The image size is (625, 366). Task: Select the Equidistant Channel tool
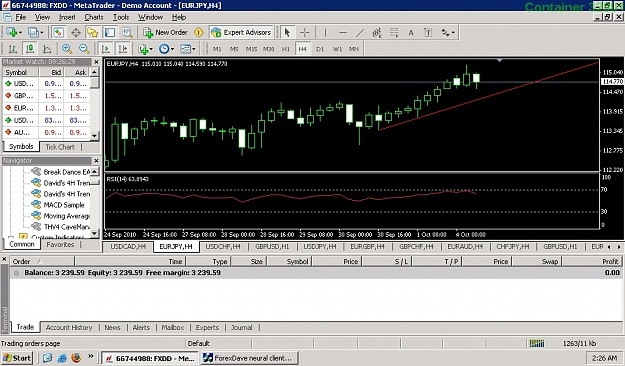377,32
